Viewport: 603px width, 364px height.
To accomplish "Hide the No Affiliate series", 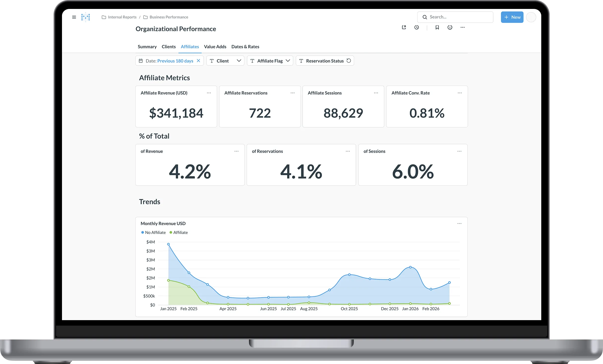I will pyautogui.click(x=153, y=232).
